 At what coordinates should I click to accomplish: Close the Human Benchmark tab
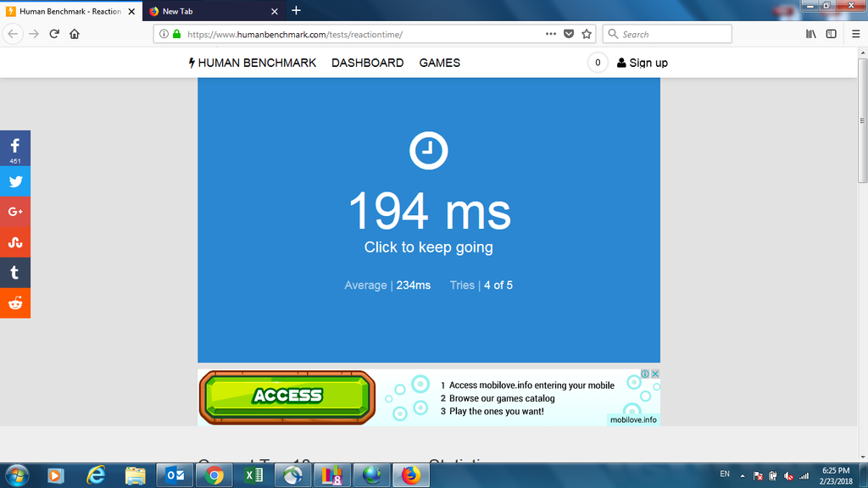[x=131, y=11]
